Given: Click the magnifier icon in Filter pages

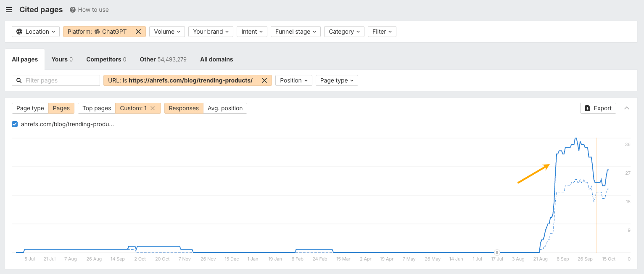Looking at the screenshot, I should coord(19,80).
